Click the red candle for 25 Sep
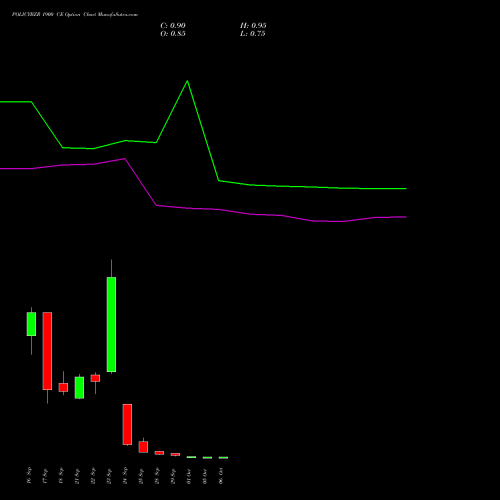 [x=143, y=447]
